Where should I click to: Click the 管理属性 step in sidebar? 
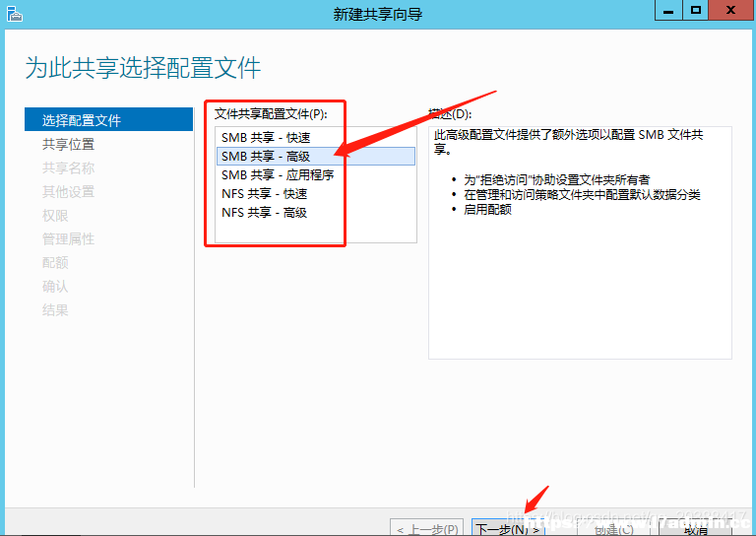(68, 238)
